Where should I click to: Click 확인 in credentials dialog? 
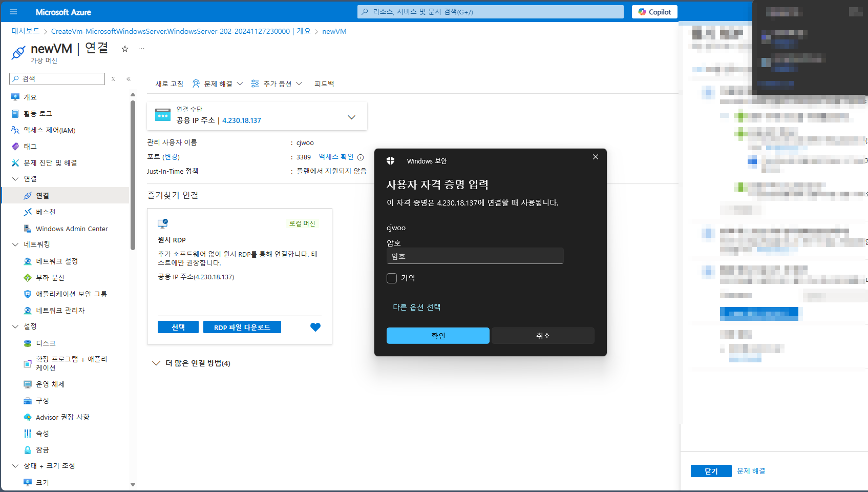click(438, 336)
